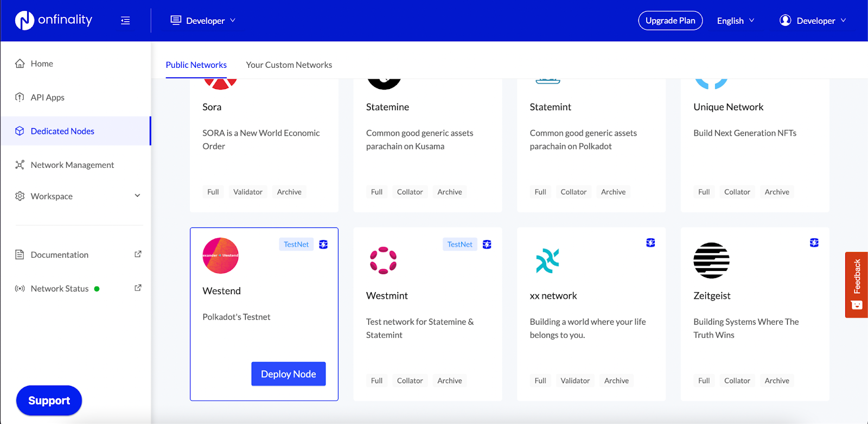The image size is (868, 424).
Task: Click the Collator tag on Zeitgeist card
Action: click(737, 381)
